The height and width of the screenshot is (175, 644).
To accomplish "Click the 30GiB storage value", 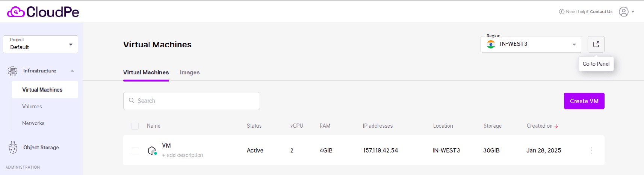I will click(491, 151).
